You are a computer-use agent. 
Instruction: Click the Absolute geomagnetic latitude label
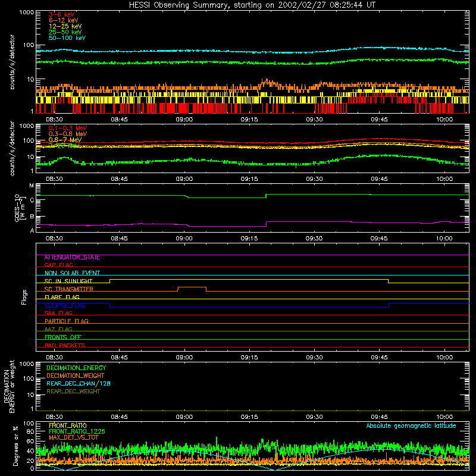(x=411, y=426)
